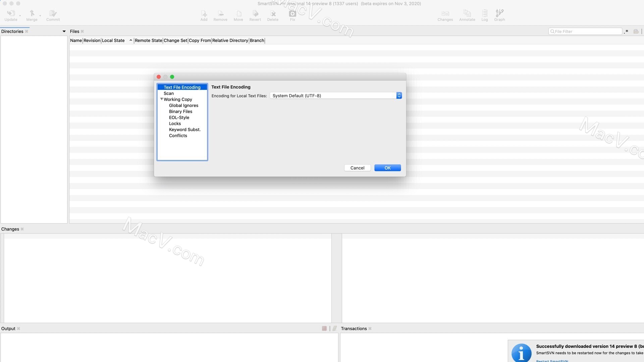
Task: Collapse the Working Copy section
Action: [x=162, y=99]
